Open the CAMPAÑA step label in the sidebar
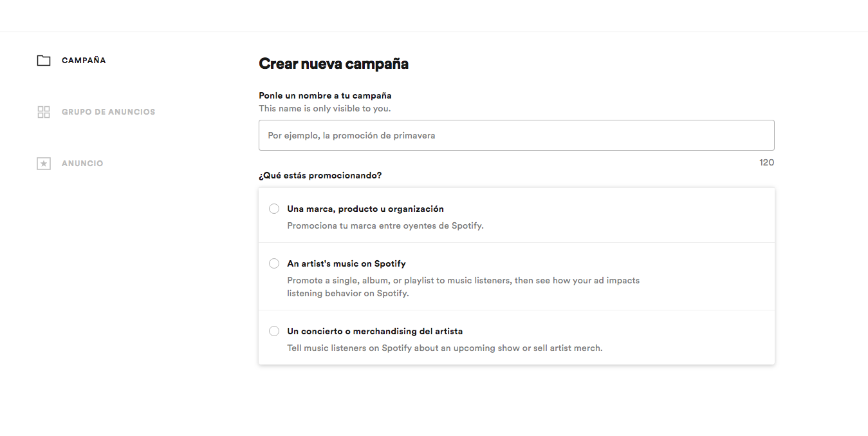This screenshot has height=436, width=868. pos(84,61)
